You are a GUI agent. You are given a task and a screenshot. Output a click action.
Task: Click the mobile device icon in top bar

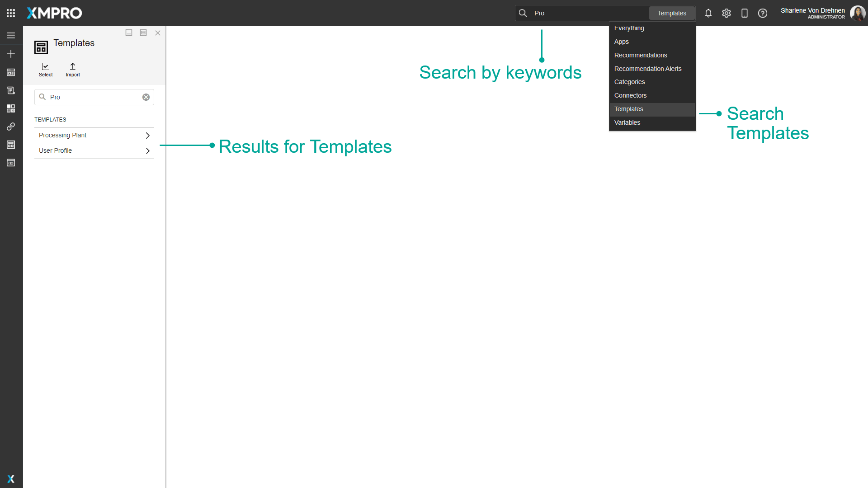pos(745,13)
